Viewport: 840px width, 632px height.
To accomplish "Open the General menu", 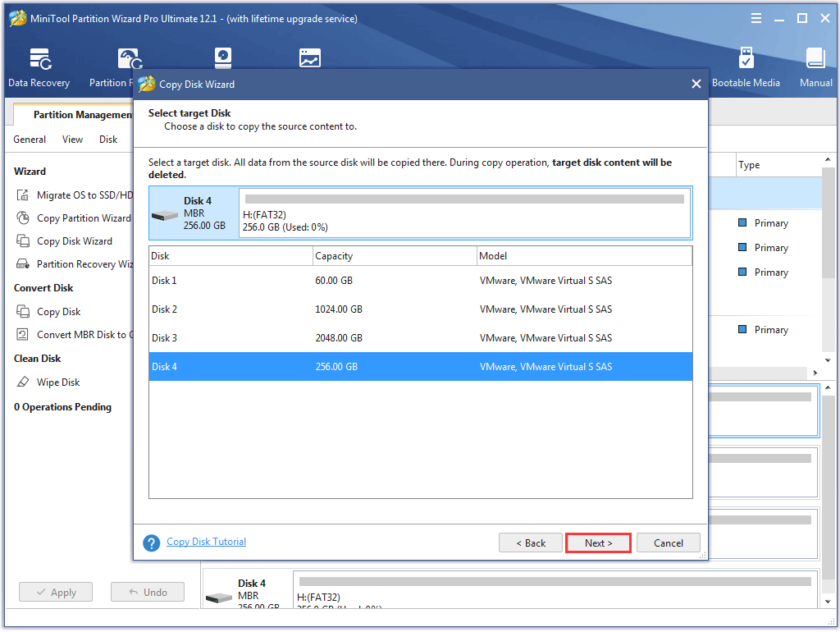I will tap(30, 140).
